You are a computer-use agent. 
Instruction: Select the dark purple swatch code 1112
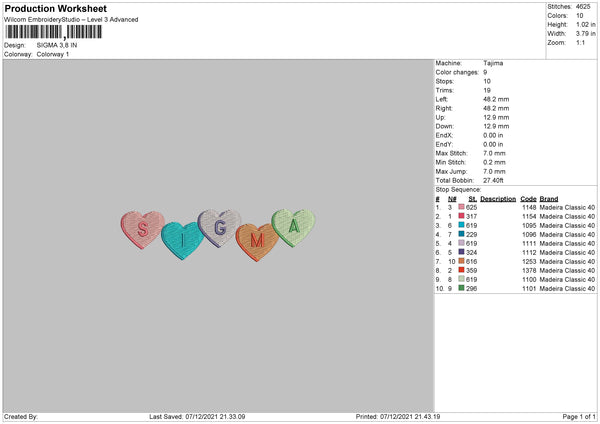point(461,252)
